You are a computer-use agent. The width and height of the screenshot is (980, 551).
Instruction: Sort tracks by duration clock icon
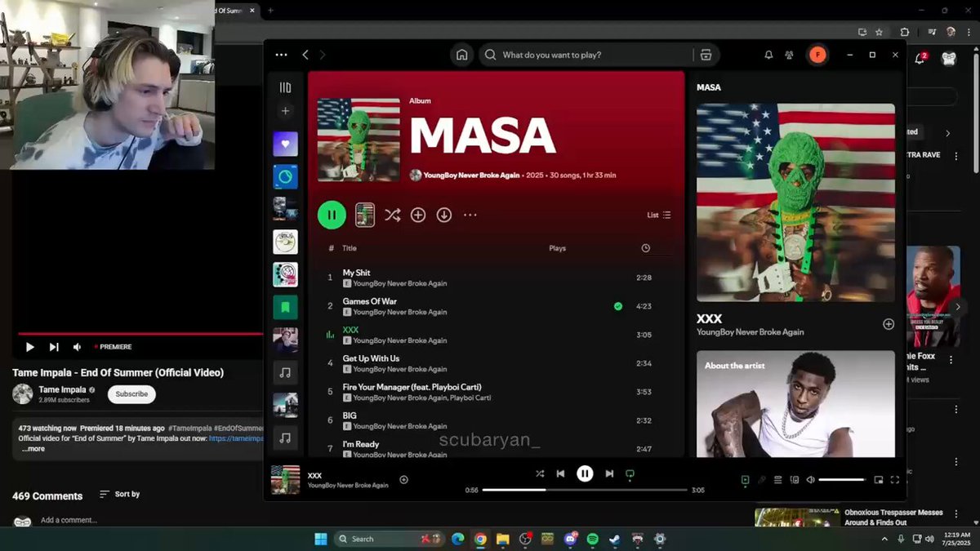646,248
